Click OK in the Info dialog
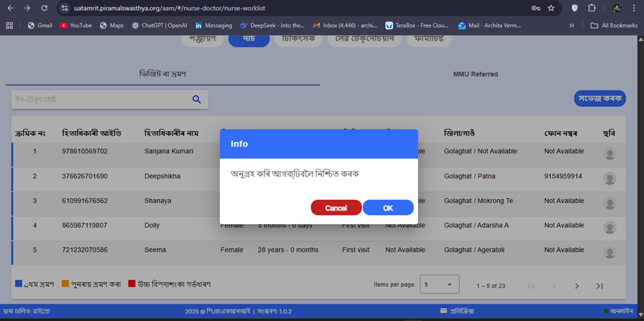Screen dimensions: 644x321 [388, 208]
